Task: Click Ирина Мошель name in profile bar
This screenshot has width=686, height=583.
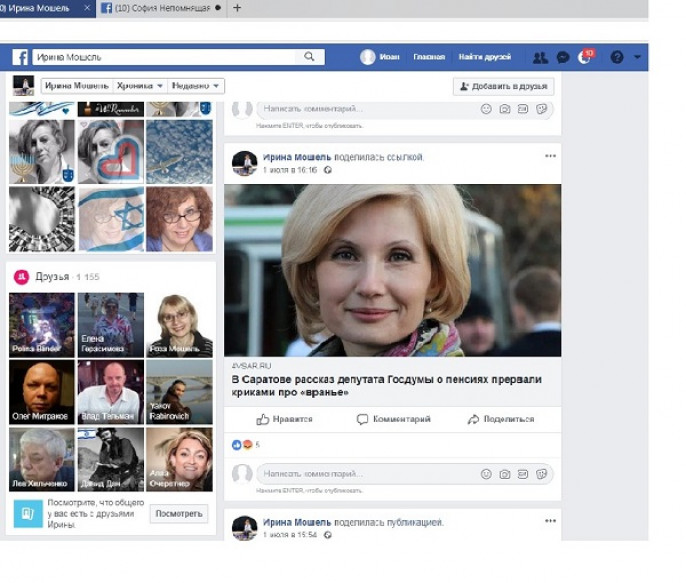Action: click(77, 86)
